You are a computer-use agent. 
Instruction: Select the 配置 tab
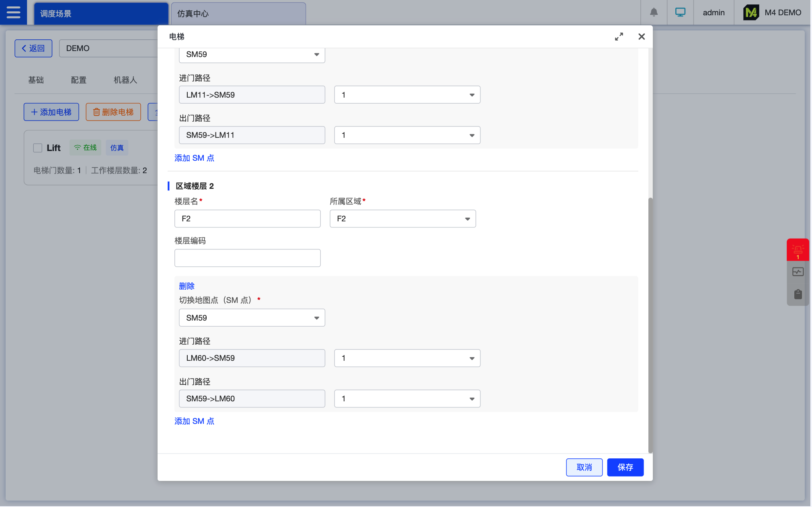coord(78,80)
